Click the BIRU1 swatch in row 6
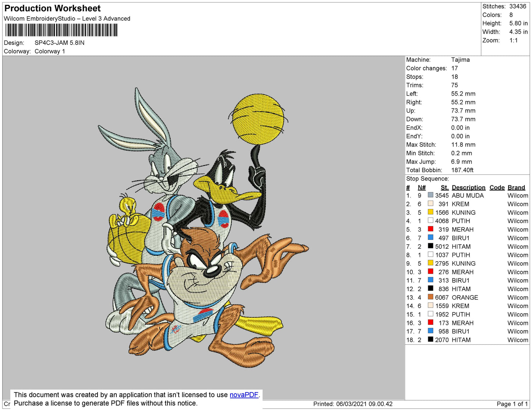Image resolution: width=532 pixels, height=411 pixels. [430, 237]
